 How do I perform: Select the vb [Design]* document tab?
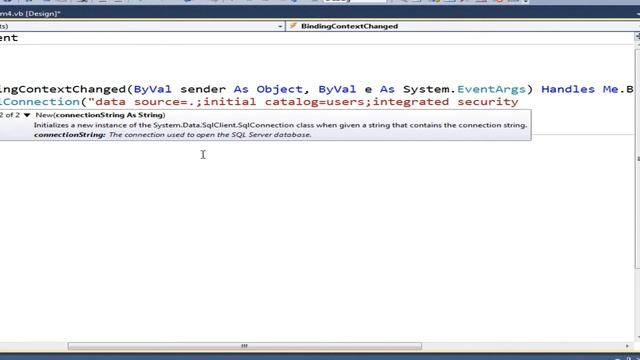(x=30, y=13)
